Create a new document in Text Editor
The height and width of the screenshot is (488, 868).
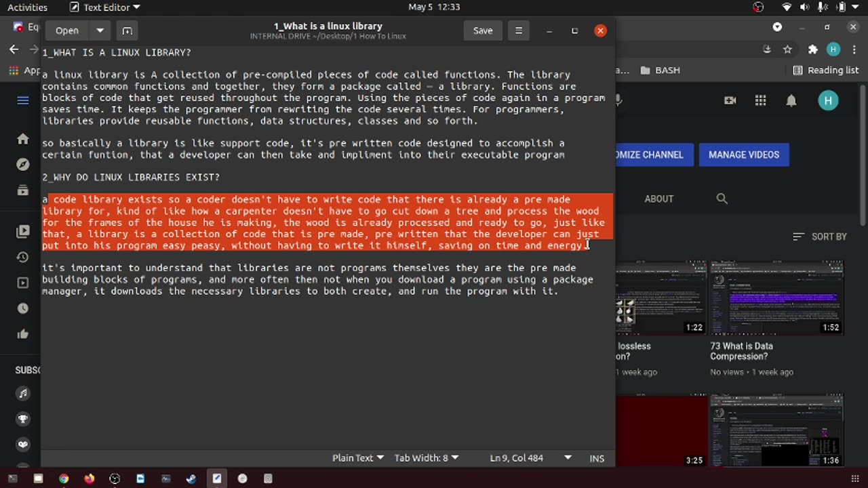[127, 30]
